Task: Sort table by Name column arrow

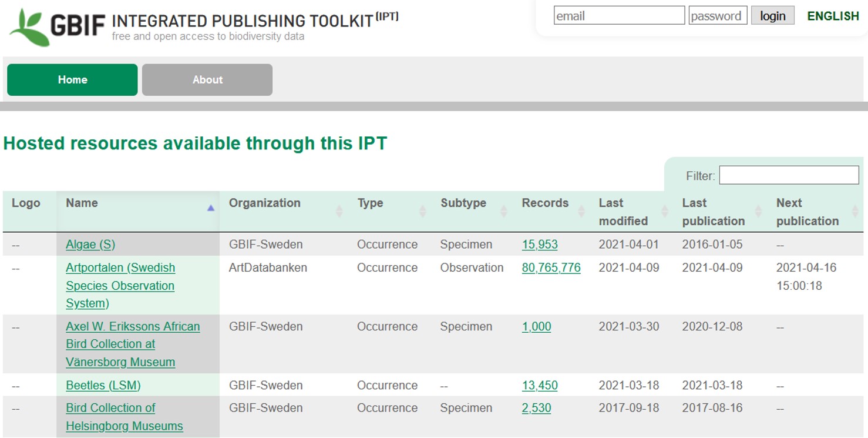Action: [x=211, y=208]
